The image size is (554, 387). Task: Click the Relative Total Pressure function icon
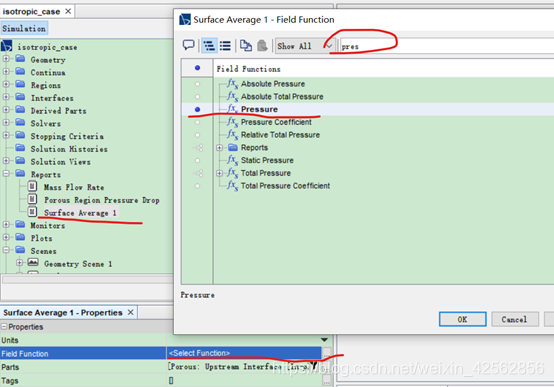click(232, 135)
